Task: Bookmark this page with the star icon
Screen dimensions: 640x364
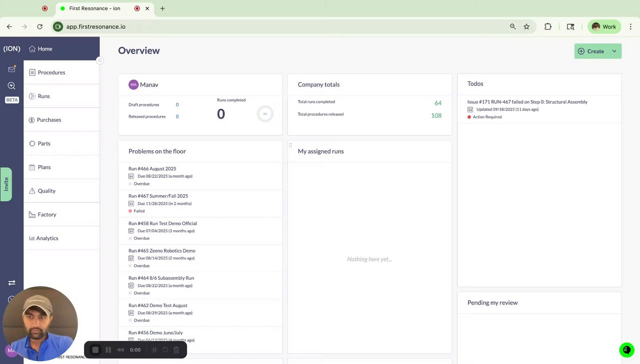Action: tap(526, 26)
